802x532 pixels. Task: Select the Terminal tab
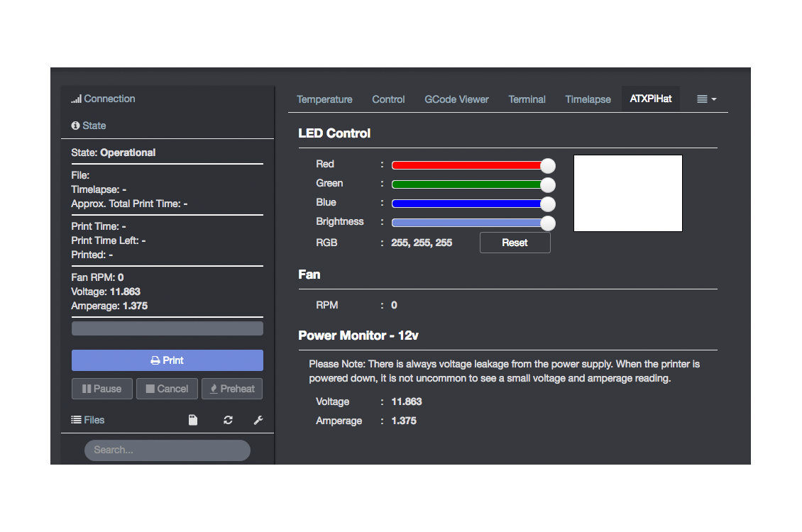coord(527,99)
